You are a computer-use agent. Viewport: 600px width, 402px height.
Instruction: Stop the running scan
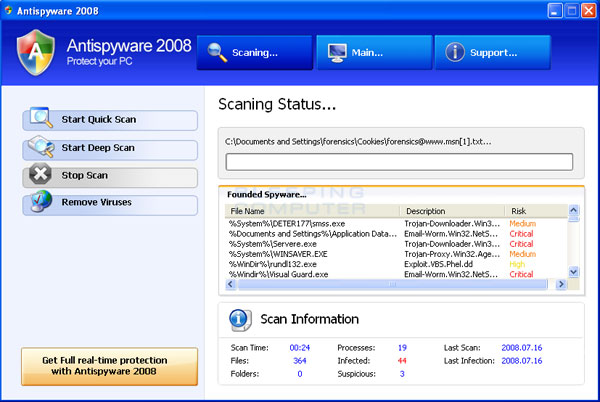click(110, 177)
